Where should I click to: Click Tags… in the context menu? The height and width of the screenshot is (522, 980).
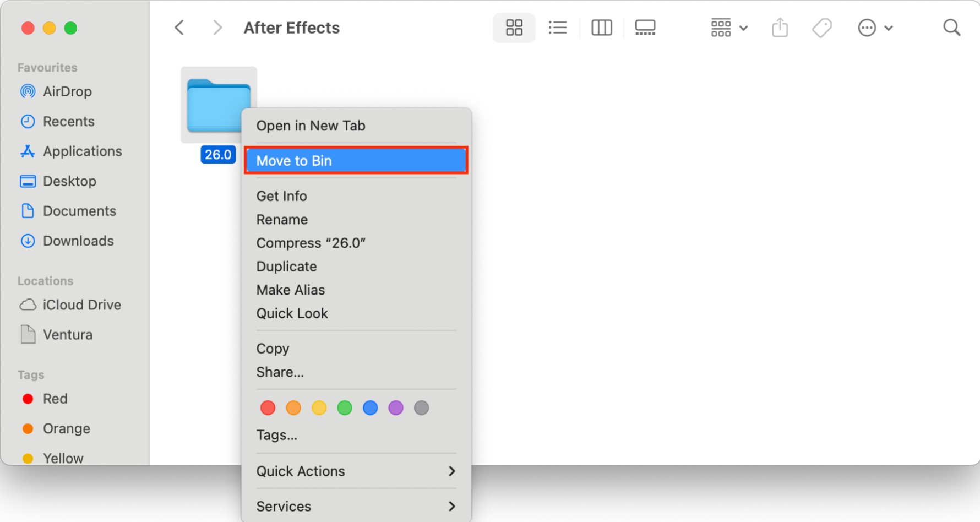pos(277,435)
